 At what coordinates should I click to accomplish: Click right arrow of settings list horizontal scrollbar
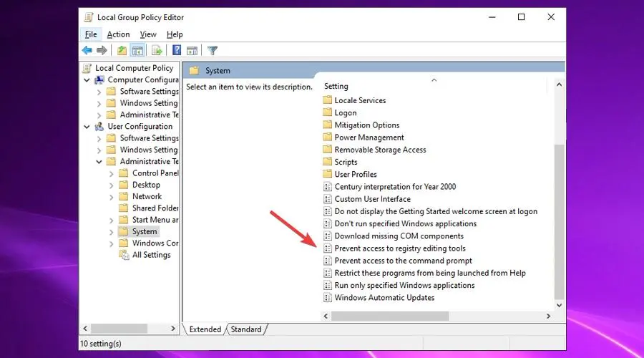click(x=548, y=316)
